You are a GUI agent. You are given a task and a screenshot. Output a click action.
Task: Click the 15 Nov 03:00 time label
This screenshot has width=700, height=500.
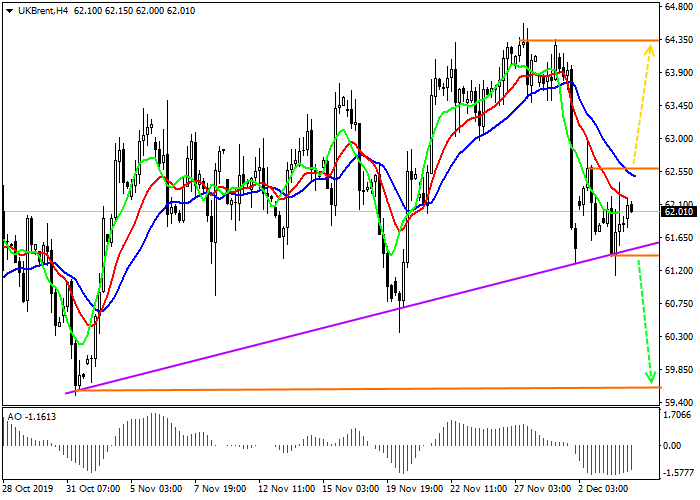tap(349, 490)
